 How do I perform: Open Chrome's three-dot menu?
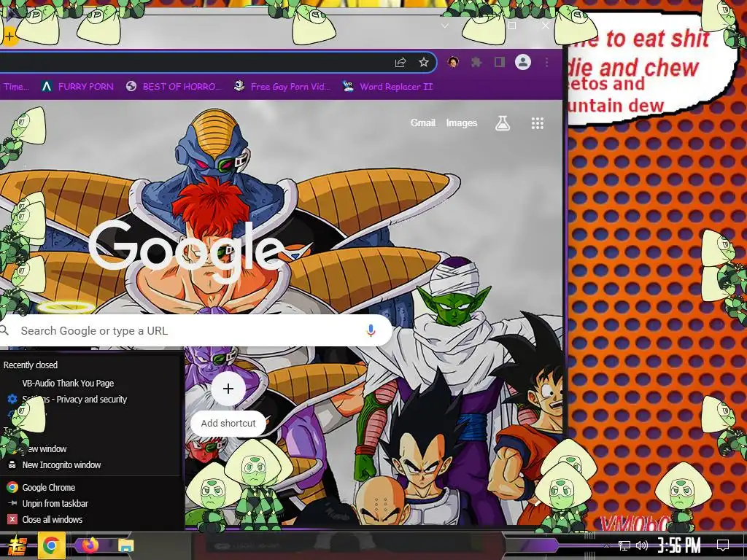(546, 63)
